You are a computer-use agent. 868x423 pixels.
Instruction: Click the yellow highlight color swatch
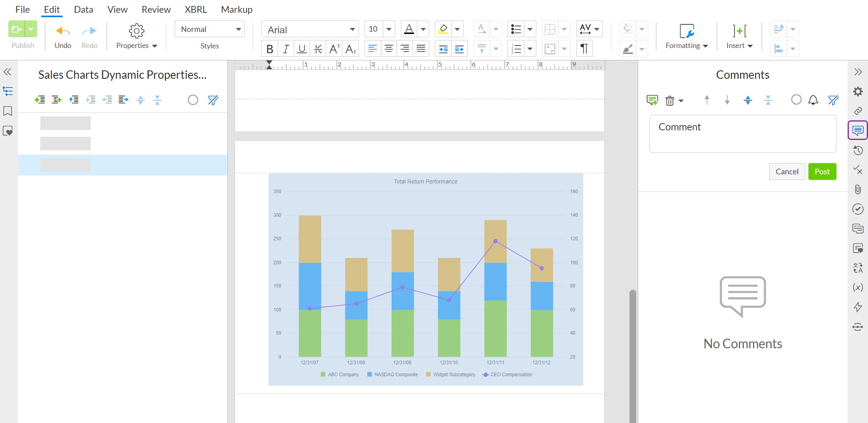point(443,29)
